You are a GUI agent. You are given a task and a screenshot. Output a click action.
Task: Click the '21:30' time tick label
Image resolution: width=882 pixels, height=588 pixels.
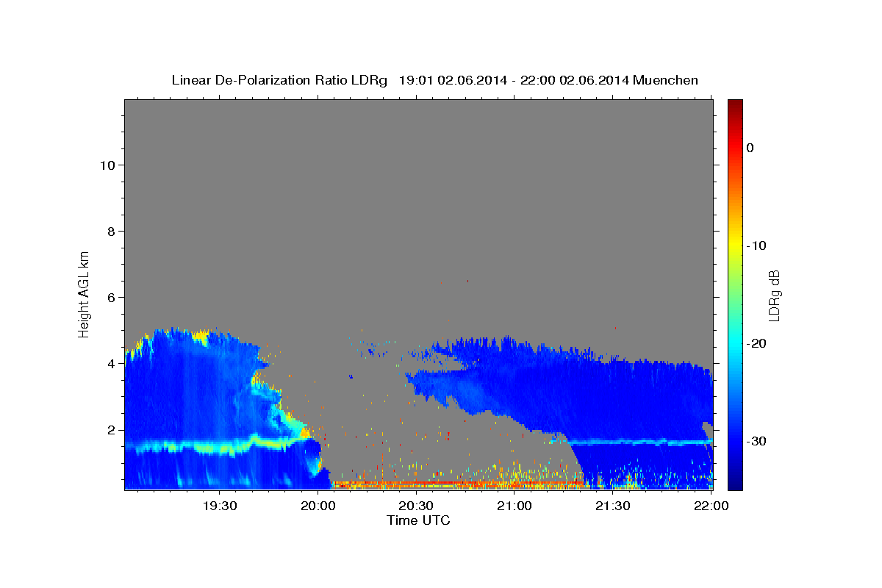(612, 506)
